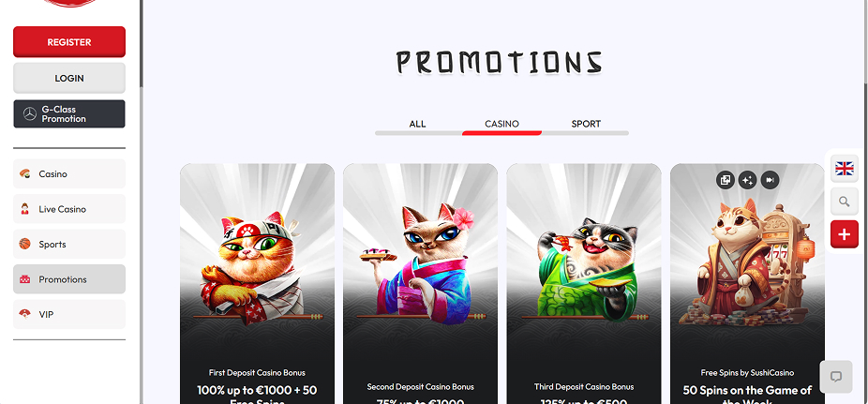Viewport: 868px width, 404px height.
Task: Click the red REGISTER button
Action: point(69,42)
